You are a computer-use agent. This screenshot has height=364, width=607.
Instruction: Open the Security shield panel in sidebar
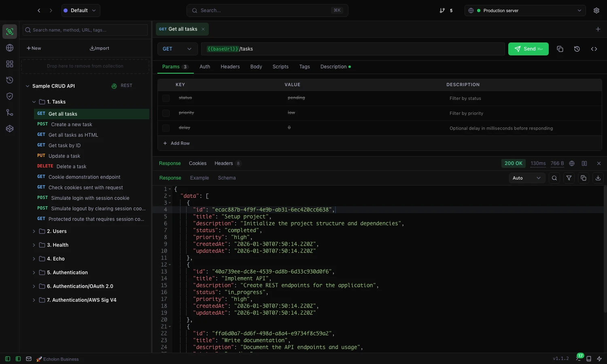click(x=9, y=96)
